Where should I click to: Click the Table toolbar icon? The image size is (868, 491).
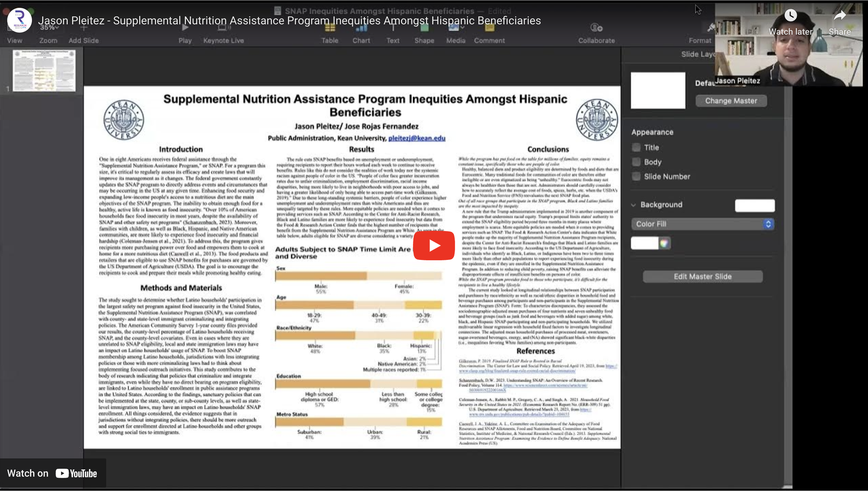(329, 28)
